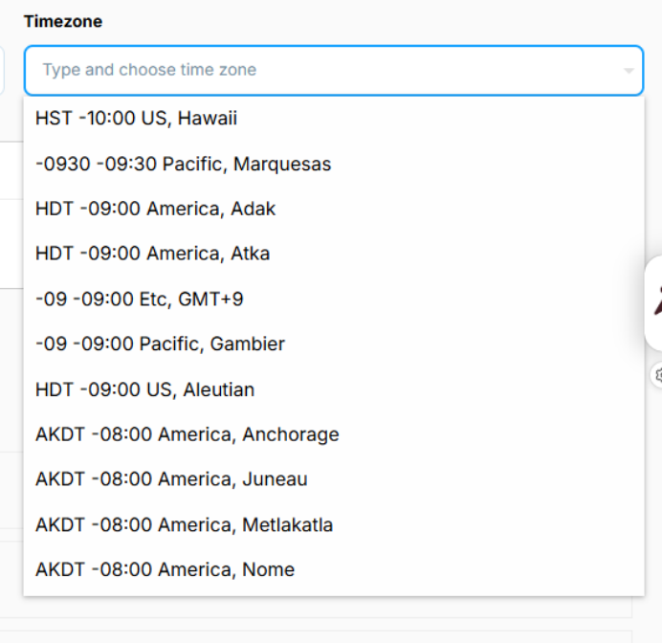Select AKDT -08:00 America, Anchorage

(x=187, y=434)
